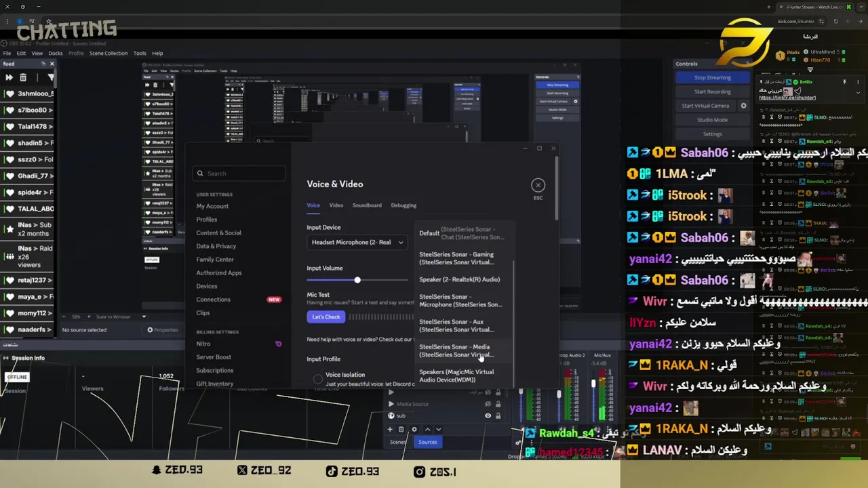868x488 pixels.
Task: Open File in the top OBS menu bar
Action: tap(7, 53)
